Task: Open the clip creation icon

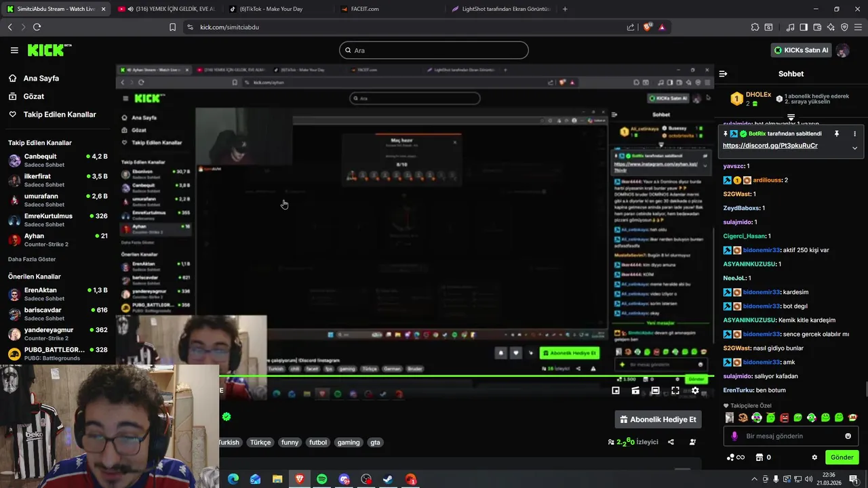Action: point(635,390)
